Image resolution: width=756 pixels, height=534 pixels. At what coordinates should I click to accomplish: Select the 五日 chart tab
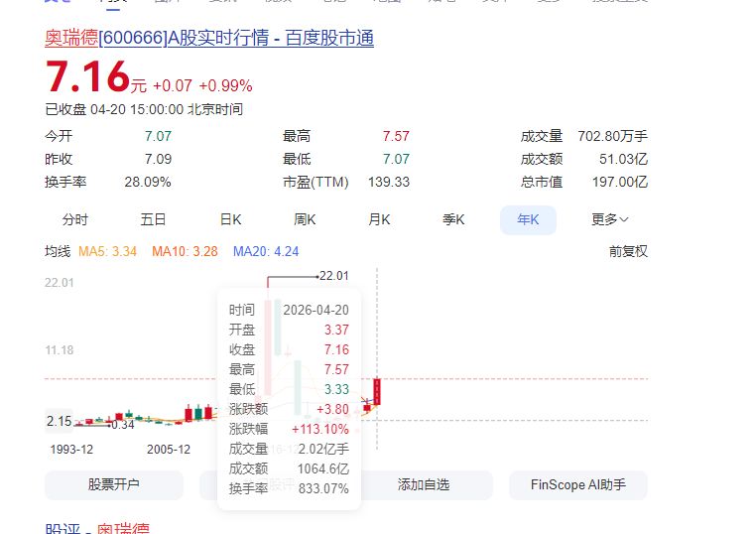coord(153,219)
